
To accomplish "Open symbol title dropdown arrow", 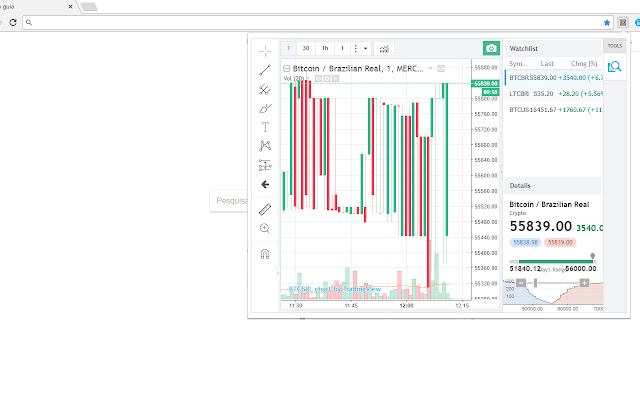I will [x=430, y=68].
